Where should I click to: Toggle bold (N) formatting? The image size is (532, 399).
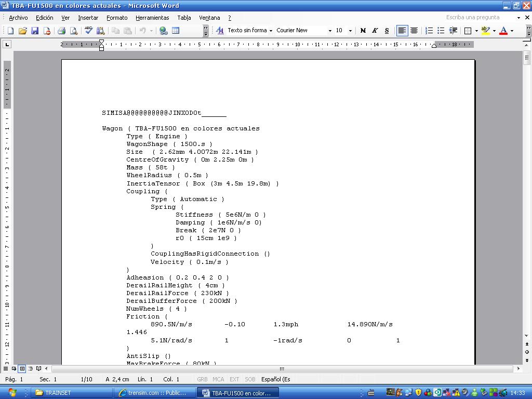click(363, 31)
